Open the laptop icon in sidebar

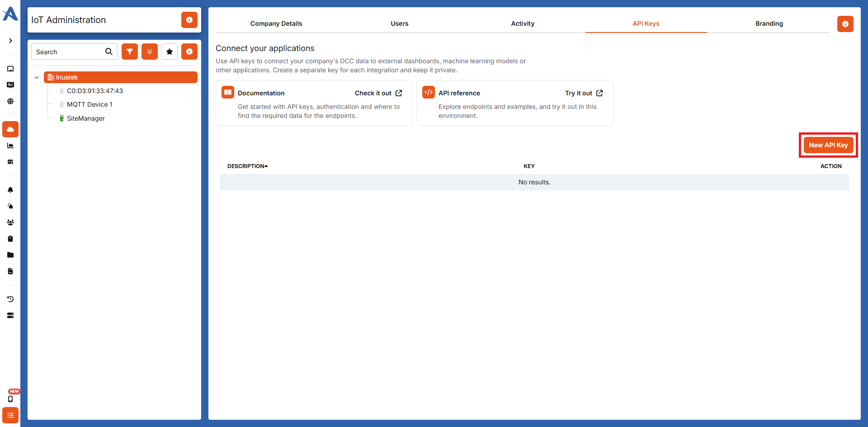(x=10, y=69)
